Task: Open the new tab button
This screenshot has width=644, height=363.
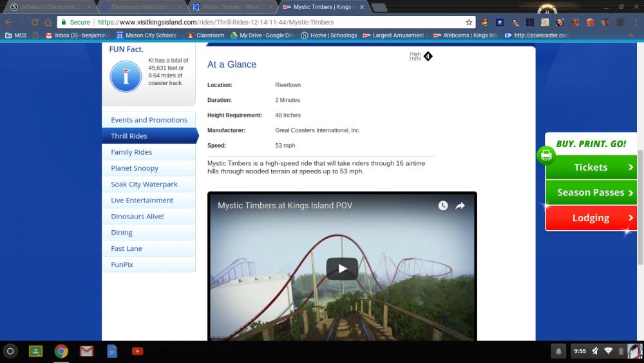Action: (379, 7)
